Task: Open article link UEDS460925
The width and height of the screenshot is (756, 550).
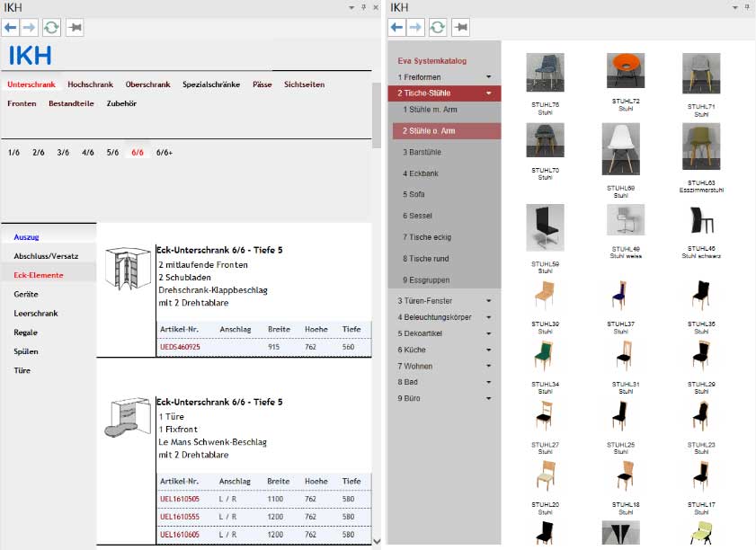Action: click(180, 346)
